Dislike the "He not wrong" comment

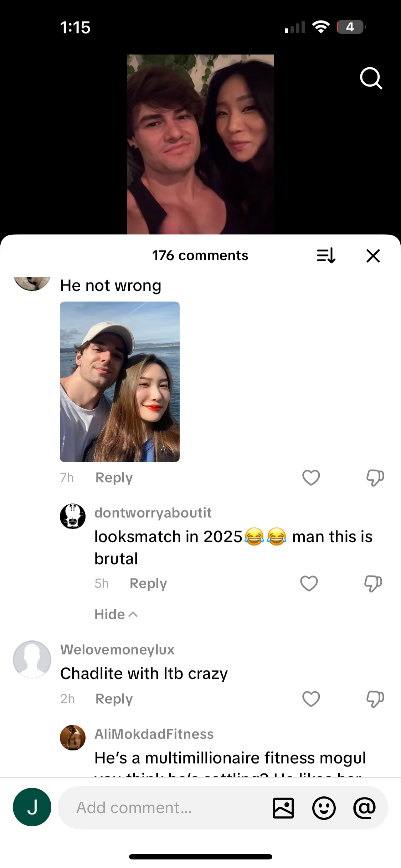click(375, 477)
